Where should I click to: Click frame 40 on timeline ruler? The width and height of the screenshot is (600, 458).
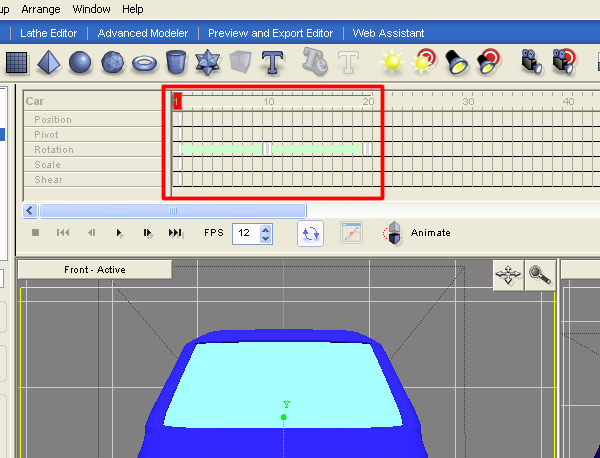point(568,101)
